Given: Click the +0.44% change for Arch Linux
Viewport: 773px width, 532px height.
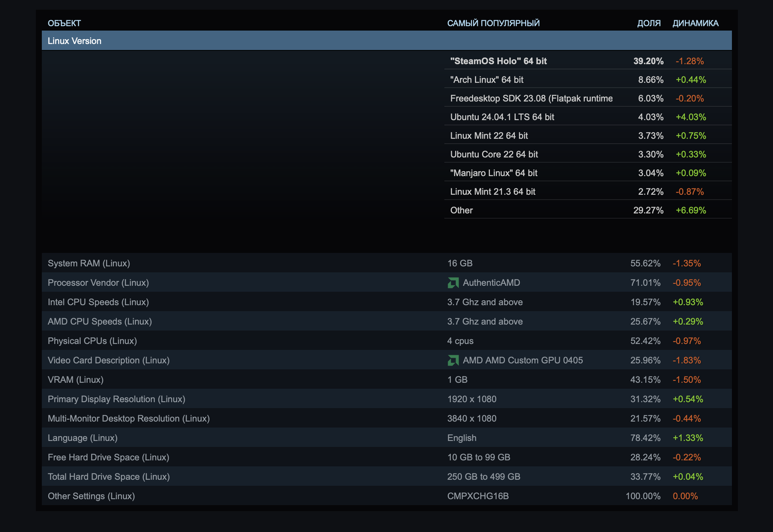Looking at the screenshot, I should click(x=691, y=80).
